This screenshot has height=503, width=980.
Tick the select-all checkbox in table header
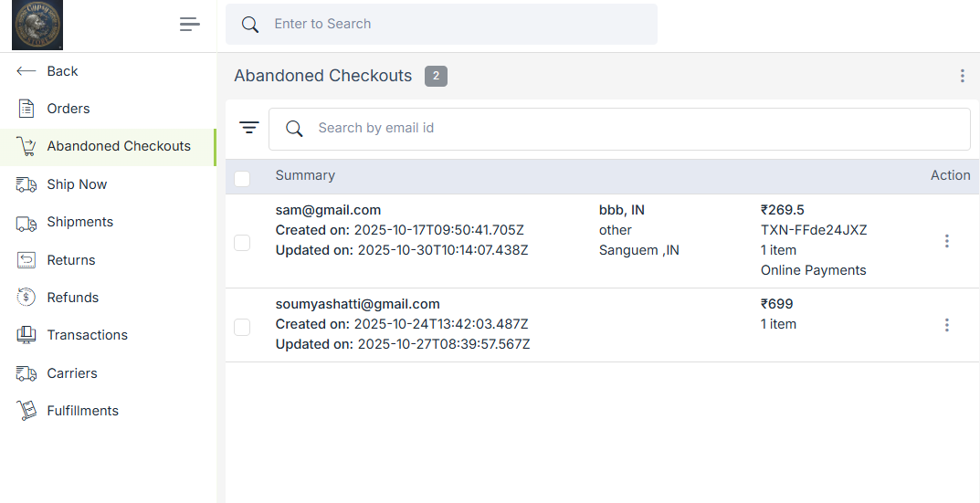click(x=242, y=178)
